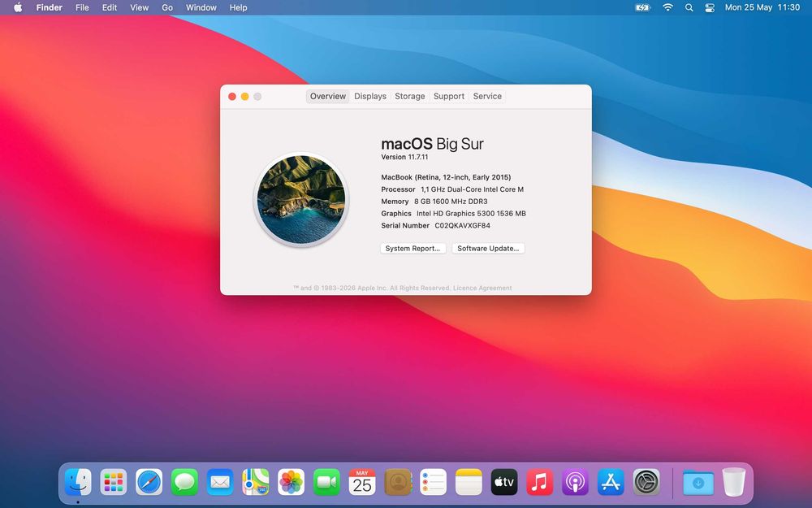Click '1,1 GHz Dual-Core Intel Core M'
812x508 pixels.
tap(473, 189)
